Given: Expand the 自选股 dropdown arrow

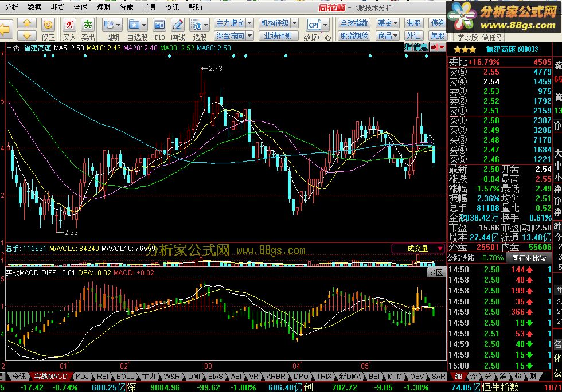Looking at the screenshot, I should tap(144, 25).
